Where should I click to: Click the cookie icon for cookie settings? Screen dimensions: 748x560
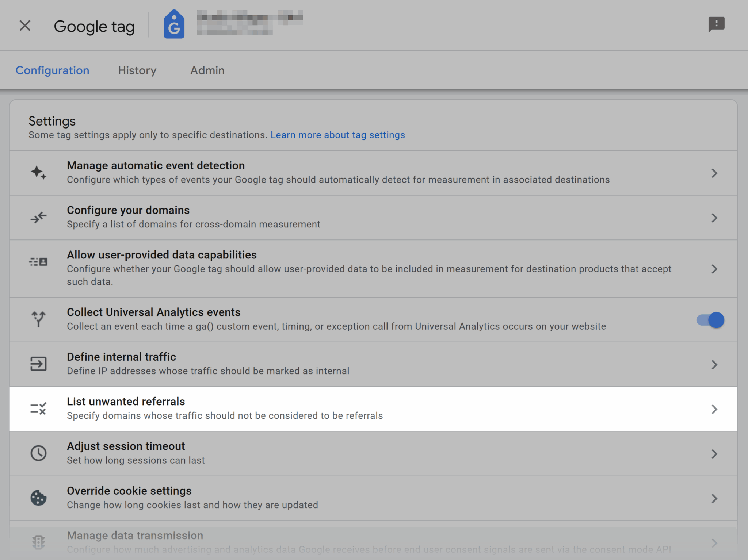38,498
